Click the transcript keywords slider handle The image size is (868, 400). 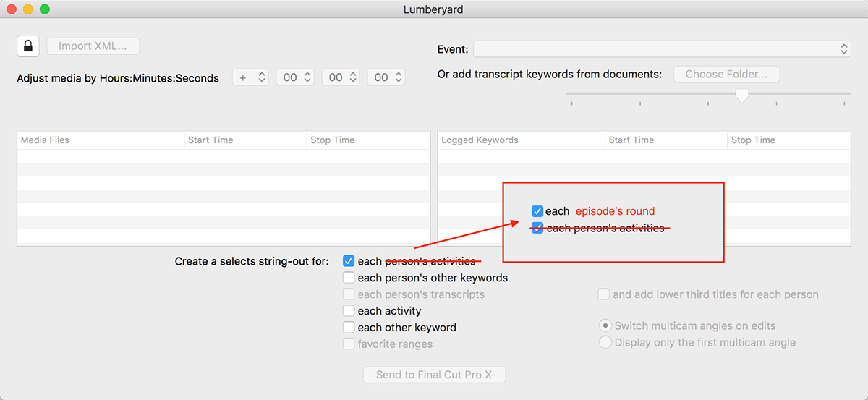coord(741,95)
